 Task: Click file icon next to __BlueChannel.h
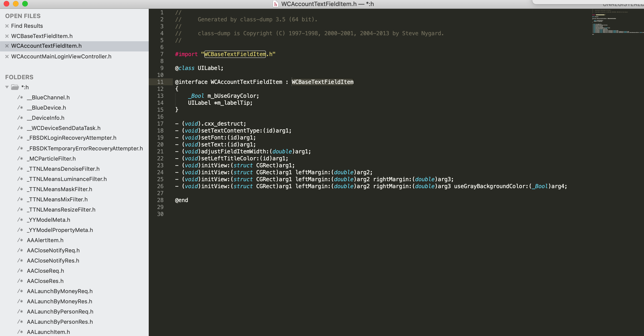pyautogui.click(x=20, y=98)
